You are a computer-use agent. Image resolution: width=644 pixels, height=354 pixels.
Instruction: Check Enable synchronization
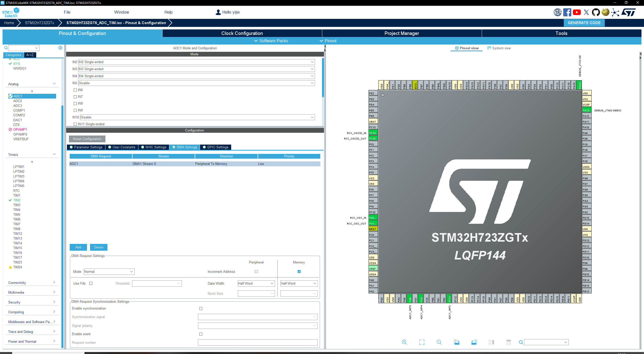pyautogui.click(x=201, y=308)
